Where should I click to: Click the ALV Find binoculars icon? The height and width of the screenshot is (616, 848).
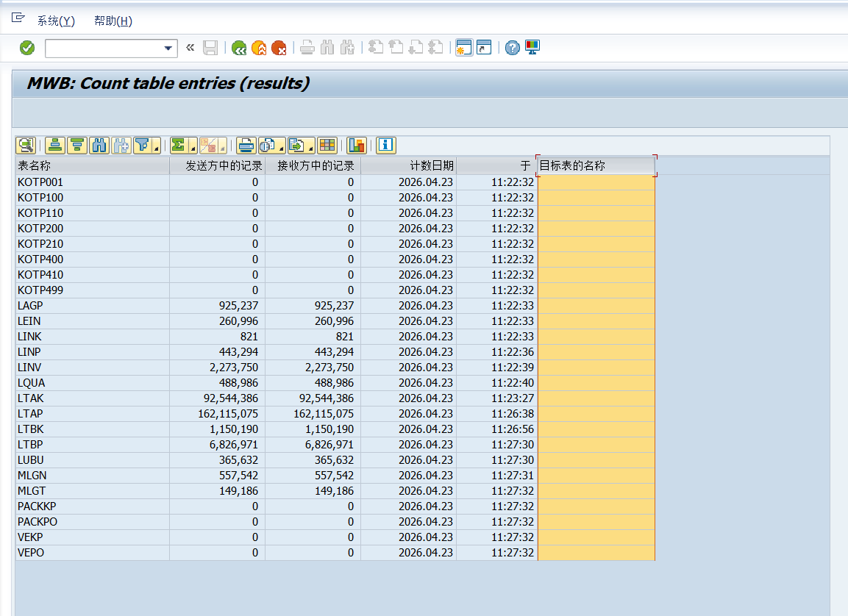99,146
